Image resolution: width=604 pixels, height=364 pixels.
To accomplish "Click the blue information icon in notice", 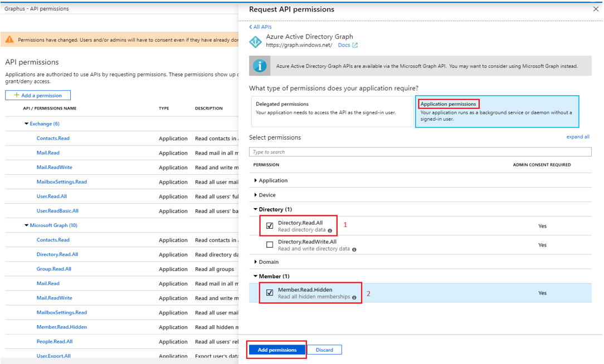I will [260, 66].
